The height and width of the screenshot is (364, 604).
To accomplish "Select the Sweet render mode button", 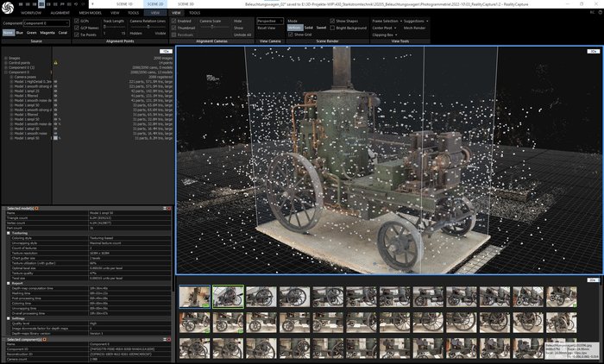I will point(321,28).
